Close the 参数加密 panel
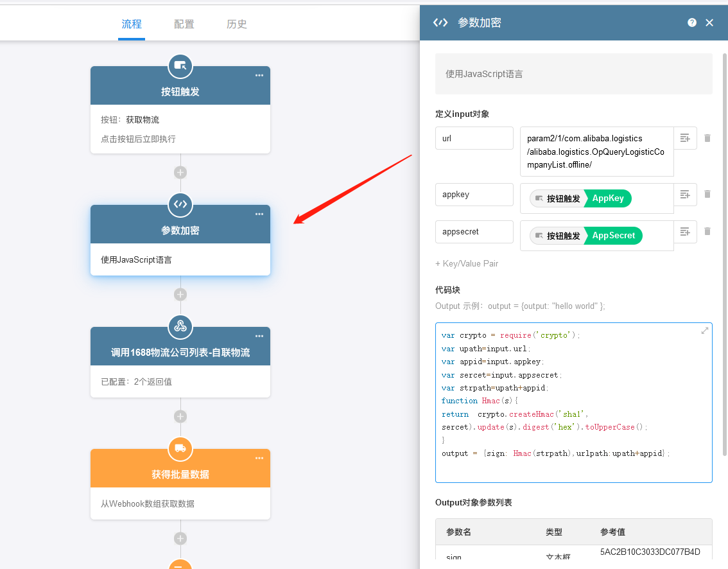728x569 pixels. (x=709, y=22)
